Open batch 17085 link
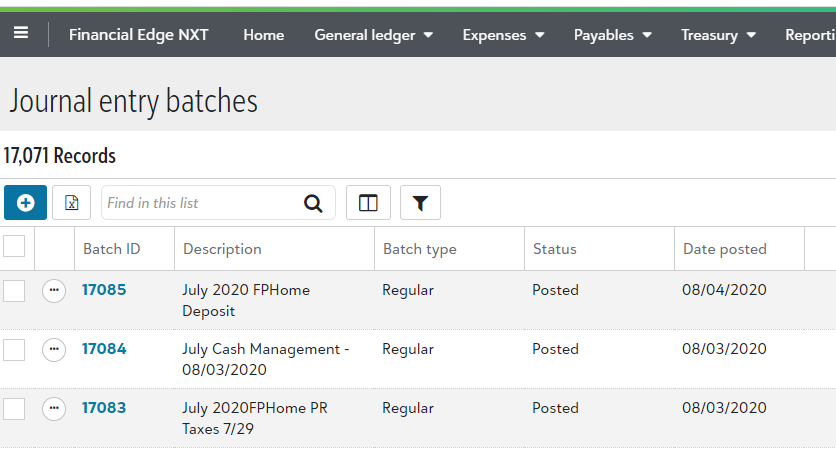The height and width of the screenshot is (455, 836). click(104, 290)
